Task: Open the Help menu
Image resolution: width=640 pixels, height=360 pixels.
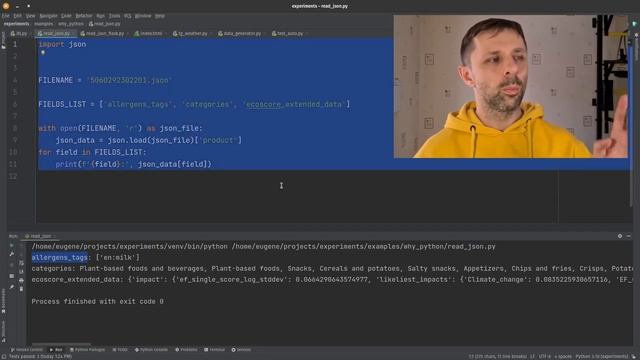Action: click(160, 16)
